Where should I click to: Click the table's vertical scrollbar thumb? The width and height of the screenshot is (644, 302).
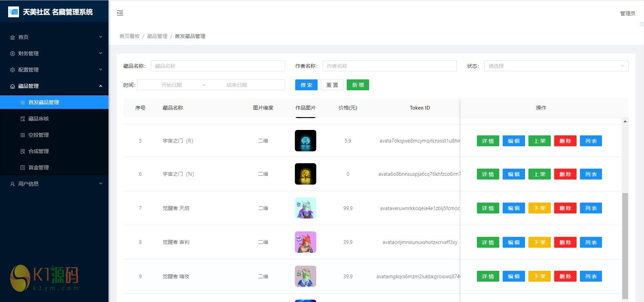tap(625, 244)
